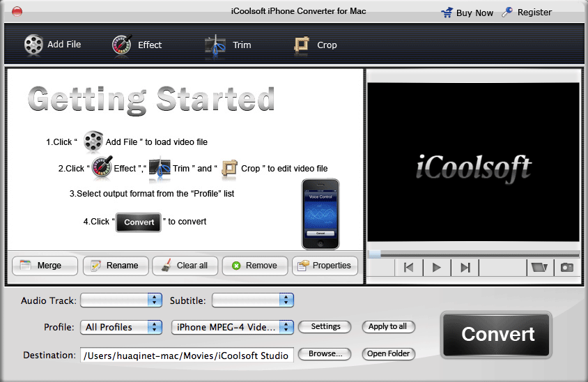This screenshot has height=382, width=588.
Task: Open the Properties button
Action: (325, 266)
